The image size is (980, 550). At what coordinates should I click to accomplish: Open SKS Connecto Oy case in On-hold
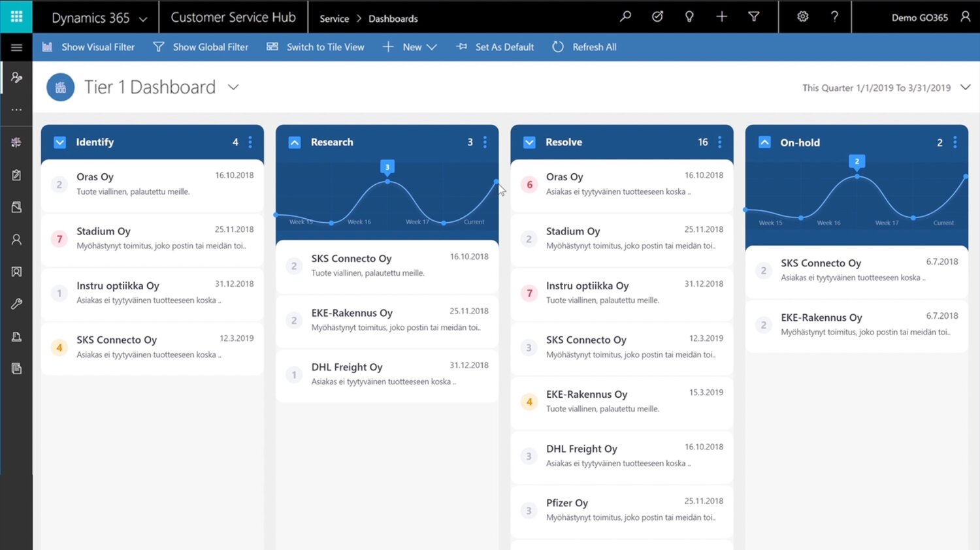pos(857,271)
